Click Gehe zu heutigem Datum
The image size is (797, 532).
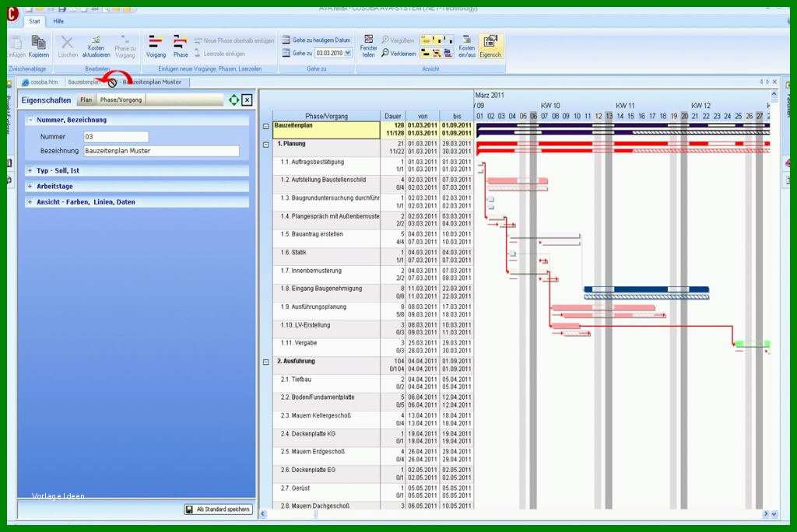click(x=317, y=40)
